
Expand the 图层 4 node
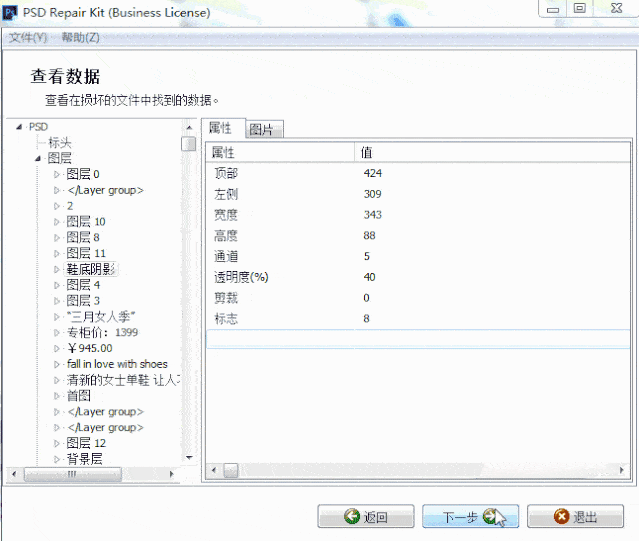57,285
